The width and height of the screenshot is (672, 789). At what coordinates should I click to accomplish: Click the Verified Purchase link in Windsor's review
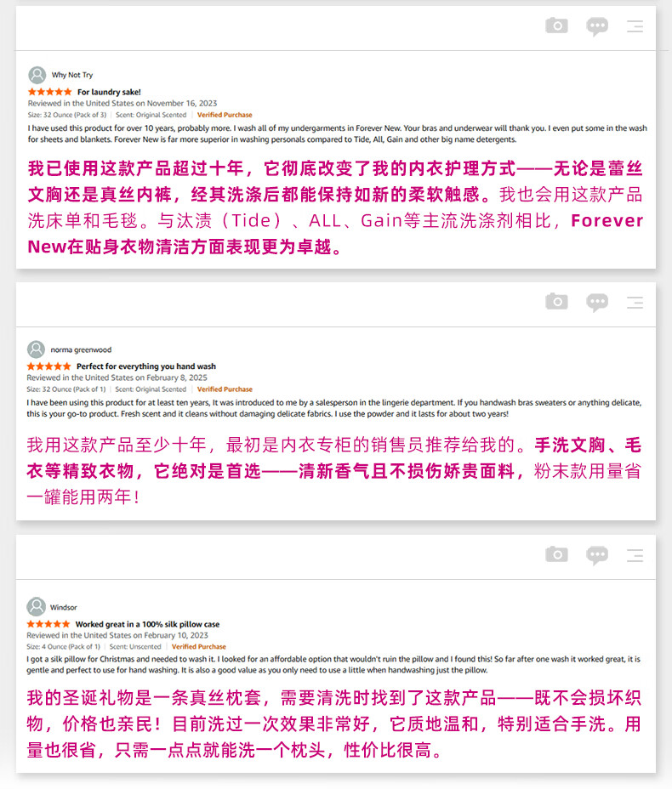tap(198, 647)
